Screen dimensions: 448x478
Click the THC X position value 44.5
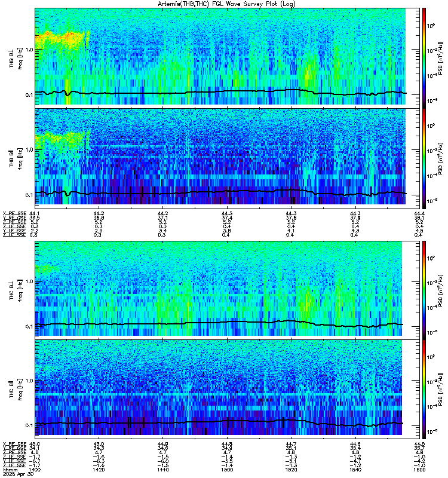pos(419,444)
